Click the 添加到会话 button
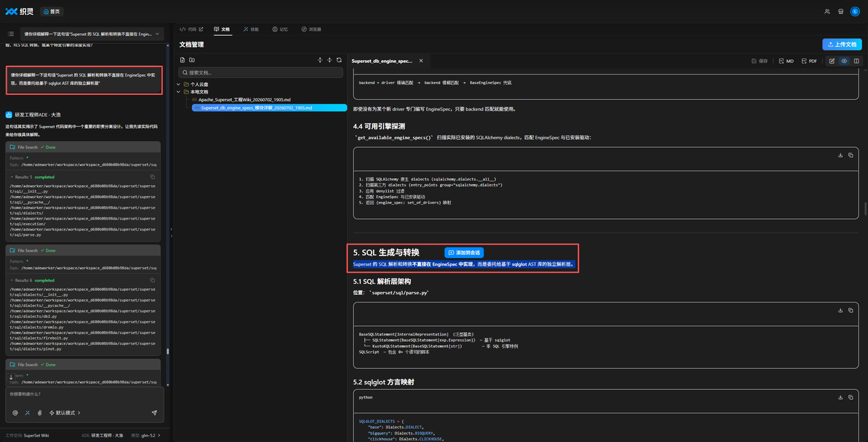868x442 pixels. click(464, 253)
